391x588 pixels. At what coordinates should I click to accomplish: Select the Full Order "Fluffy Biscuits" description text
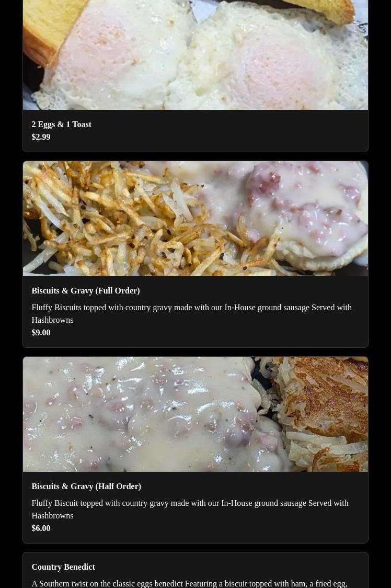pyautogui.click(x=191, y=313)
